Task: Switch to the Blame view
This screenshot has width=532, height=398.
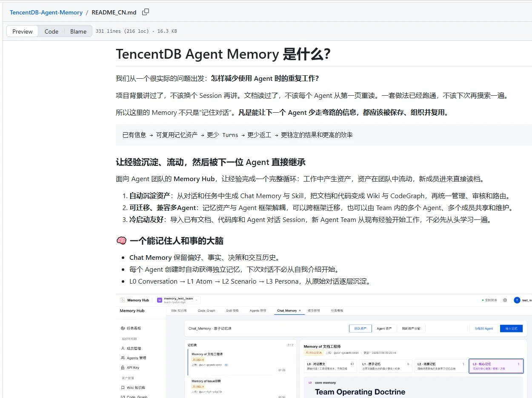Action: tap(78, 31)
